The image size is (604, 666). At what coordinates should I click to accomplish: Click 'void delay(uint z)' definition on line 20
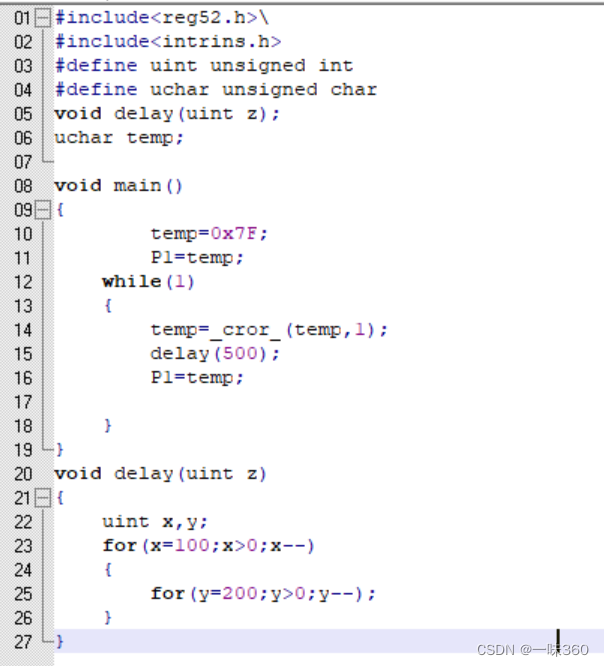[x=160, y=474]
